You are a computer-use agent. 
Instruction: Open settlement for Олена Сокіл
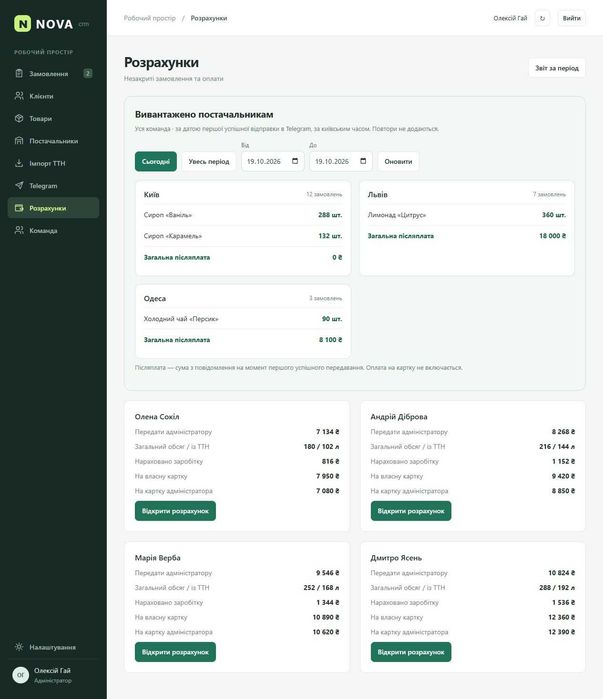pyautogui.click(x=175, y=511)
